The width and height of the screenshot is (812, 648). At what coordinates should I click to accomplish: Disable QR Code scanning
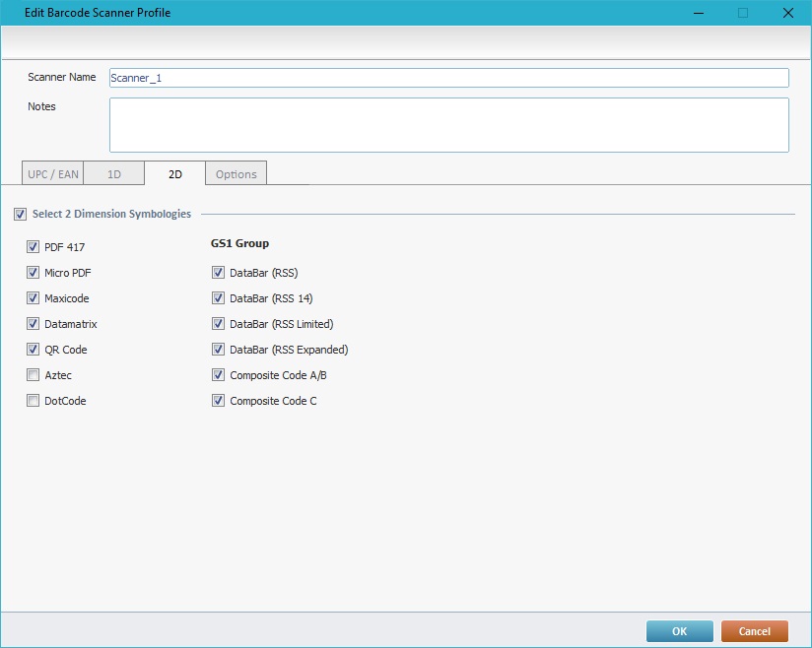tap(34, 350)
